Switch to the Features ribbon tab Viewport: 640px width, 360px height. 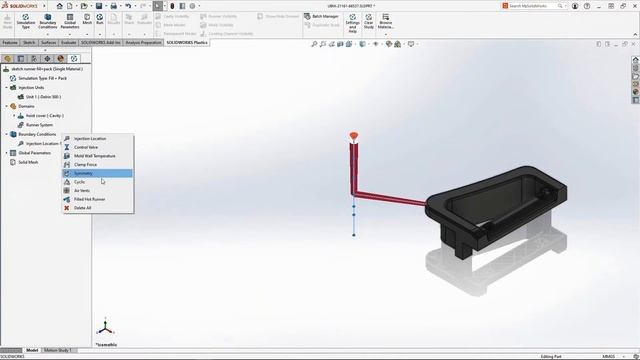point(10,42)
